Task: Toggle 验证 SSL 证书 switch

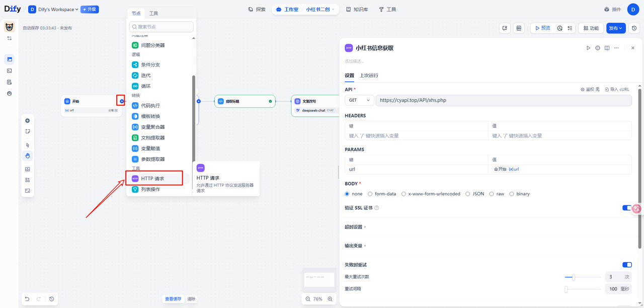Action: point(627,208)
